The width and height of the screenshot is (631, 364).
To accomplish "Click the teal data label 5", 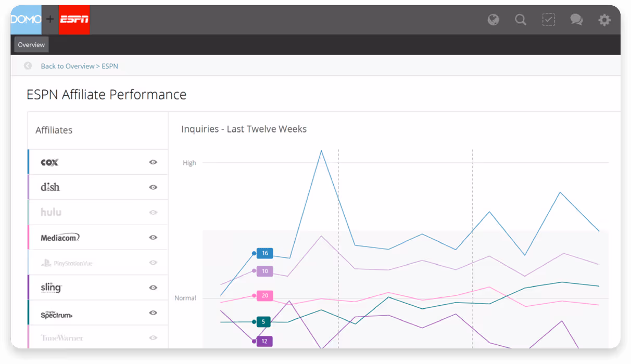I will tap(263, 322).
